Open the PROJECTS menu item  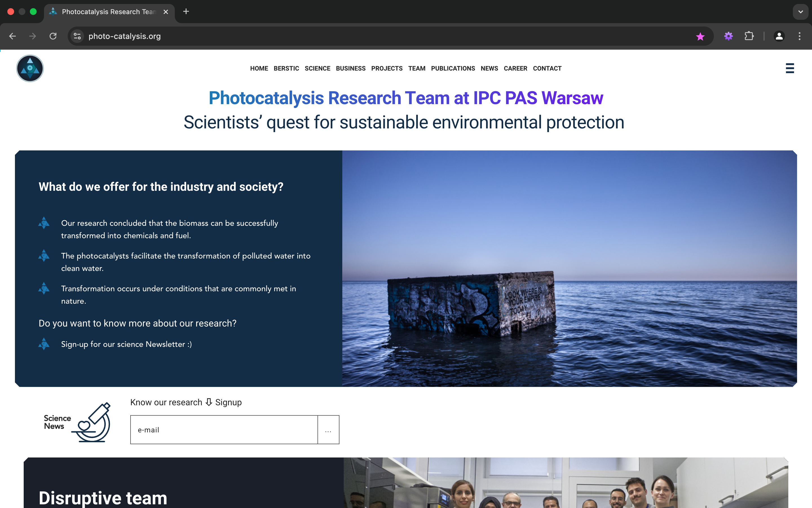(387, 68)
